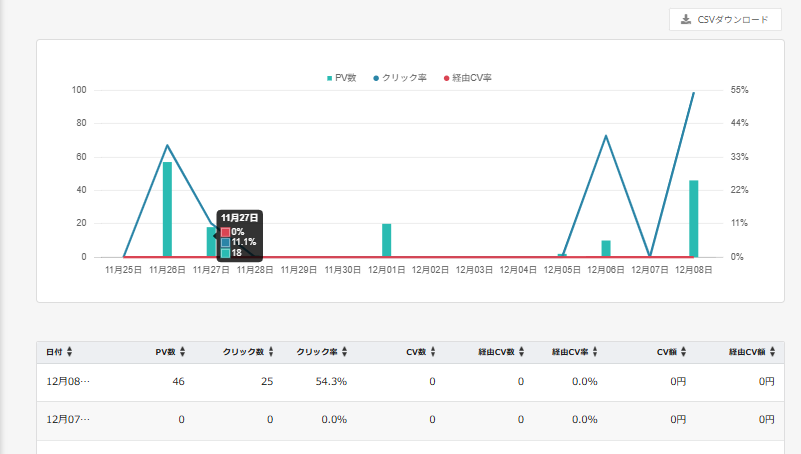Image resolution: width=801 pixels, height=454 pixels.
Task: Click the 11月26日 PV bar in chart
Action: coord(167,210)
